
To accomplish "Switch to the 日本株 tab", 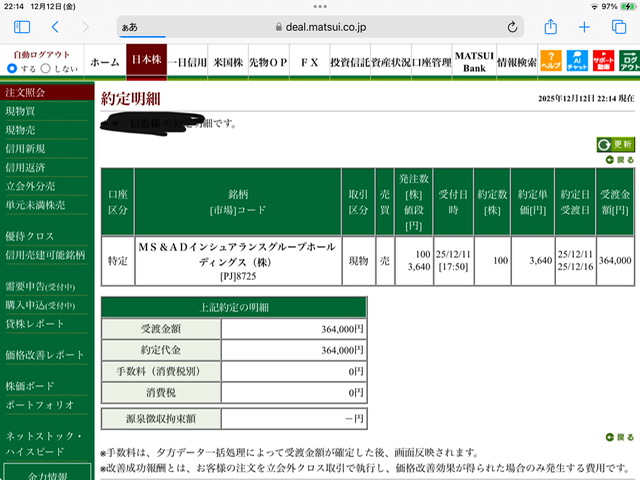I will (x=147, y=60).
